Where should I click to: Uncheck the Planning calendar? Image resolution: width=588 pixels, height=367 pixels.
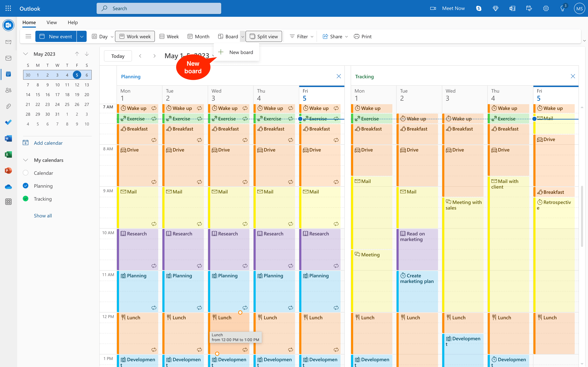tap(26, 186)
